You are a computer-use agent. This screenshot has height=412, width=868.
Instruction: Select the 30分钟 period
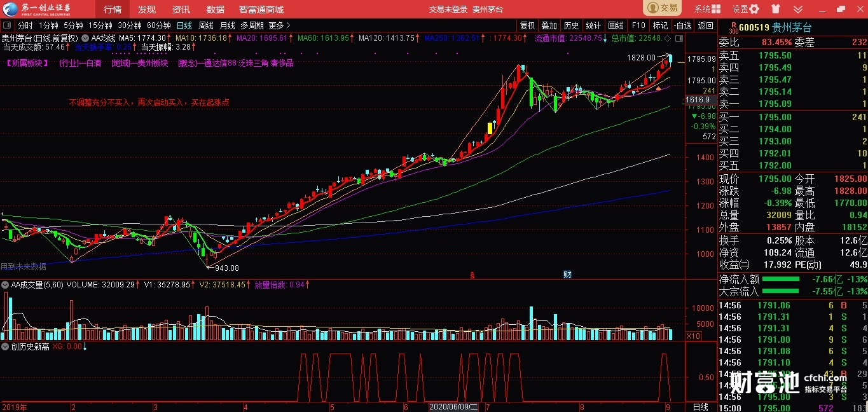[130, 25]
